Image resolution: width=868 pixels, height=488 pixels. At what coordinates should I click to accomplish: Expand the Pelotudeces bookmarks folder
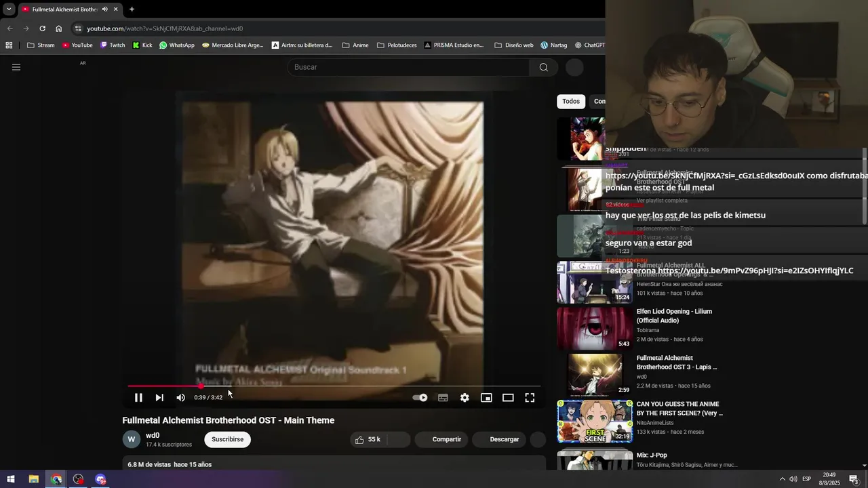coord(397,45)
